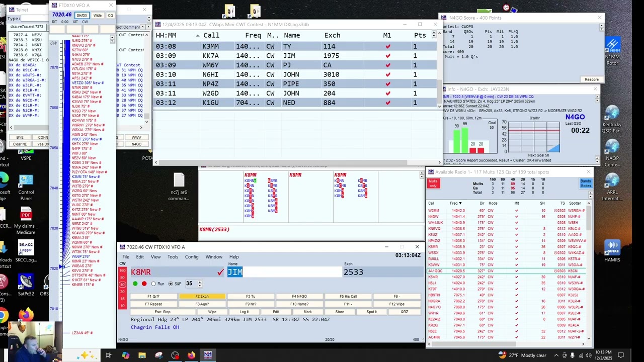Open the ARRL International desktop icon
Image resolution: width=644 pixels, height=362 pixels.
pyautogui.click(x=612, y=186)
